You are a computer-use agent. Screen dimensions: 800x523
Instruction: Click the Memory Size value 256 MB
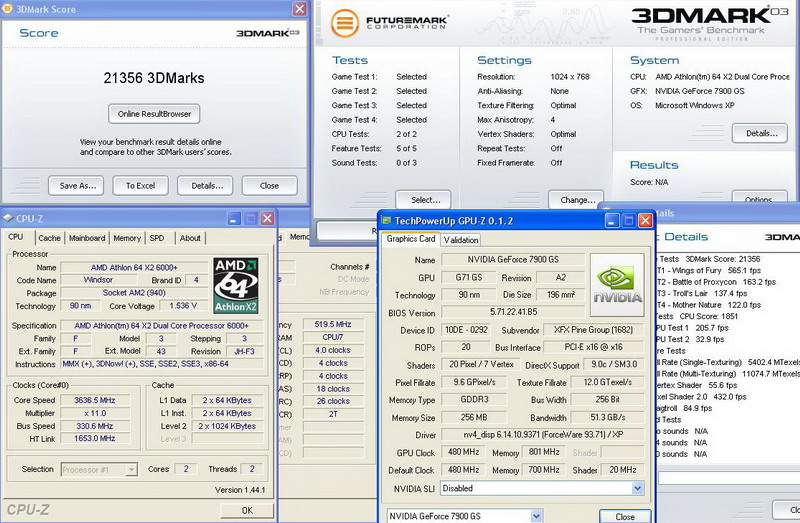click(x=474, y=417)
